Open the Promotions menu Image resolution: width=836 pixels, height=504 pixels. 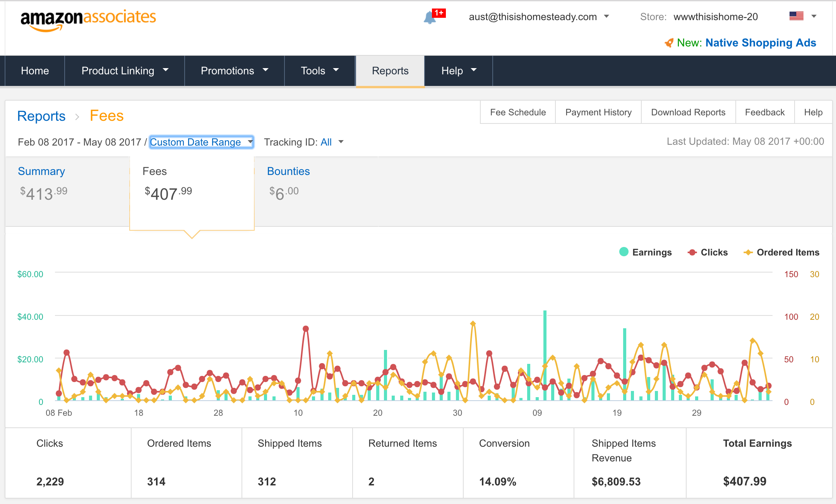(x=234, y=71)
